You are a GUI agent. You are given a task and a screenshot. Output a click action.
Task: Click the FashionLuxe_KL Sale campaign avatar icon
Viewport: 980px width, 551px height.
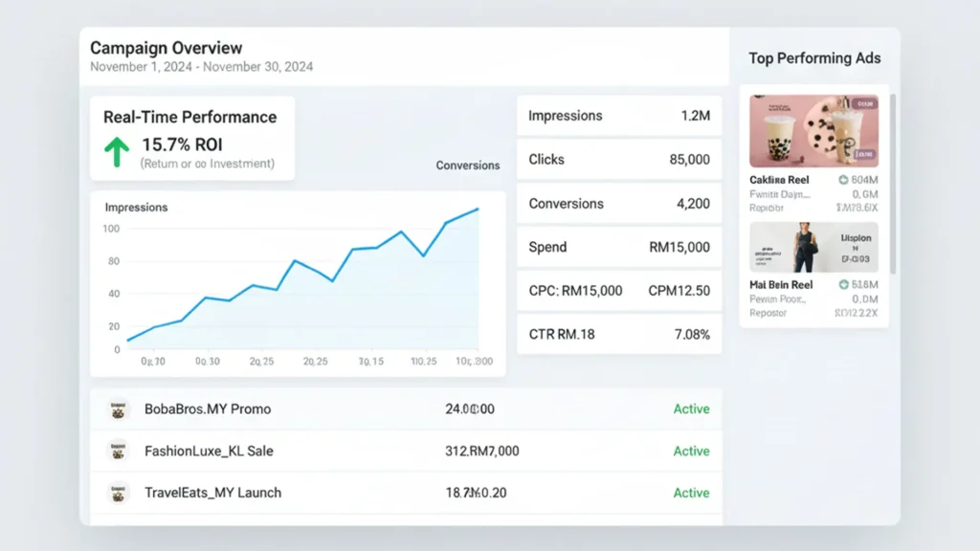[119, 451]
